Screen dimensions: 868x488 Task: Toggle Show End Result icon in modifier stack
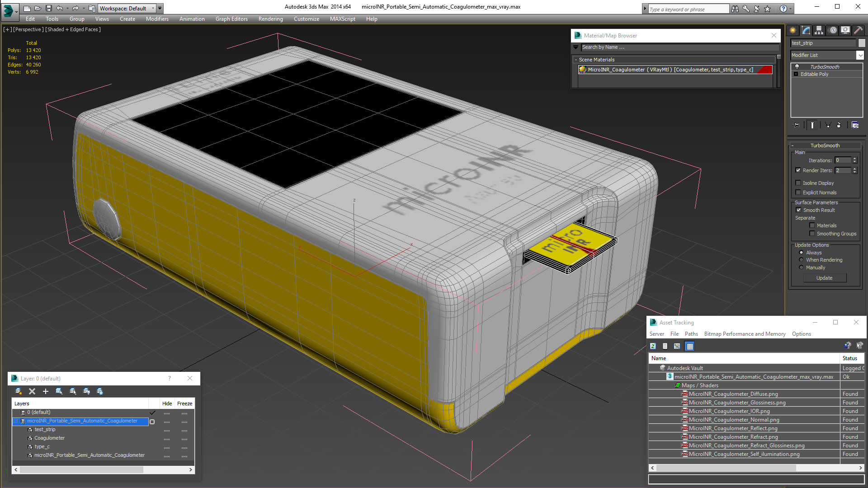(812, 125)
